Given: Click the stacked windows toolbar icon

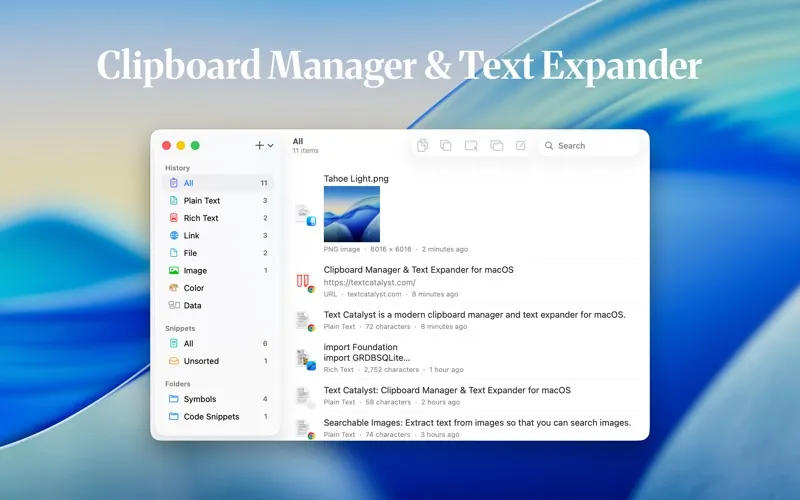Looking at the screenshot, I should click(x=496, y=146).
